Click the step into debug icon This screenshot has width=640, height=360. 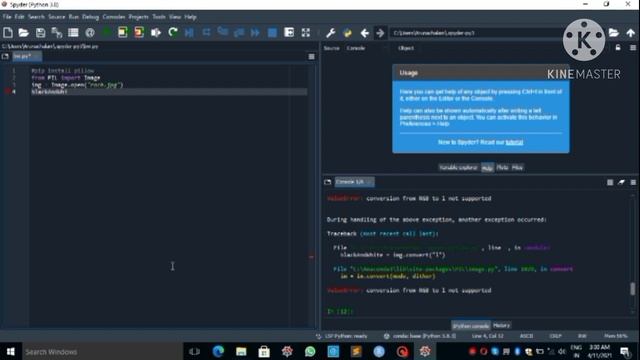click(222, 32)
